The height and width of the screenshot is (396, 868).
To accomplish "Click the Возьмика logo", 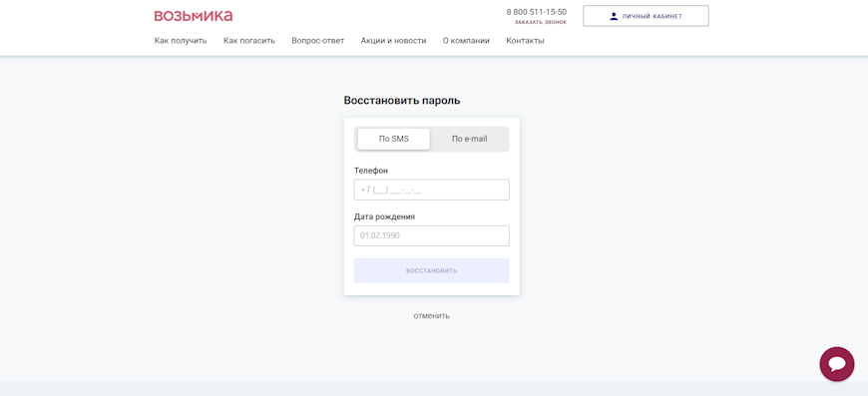I will [x=194, y=16].
